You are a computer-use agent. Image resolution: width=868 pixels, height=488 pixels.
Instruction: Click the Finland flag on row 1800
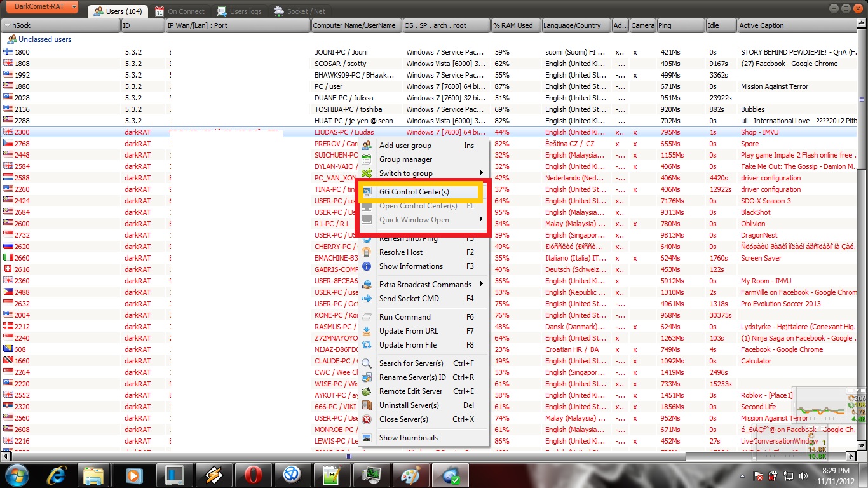pos(8,52)
